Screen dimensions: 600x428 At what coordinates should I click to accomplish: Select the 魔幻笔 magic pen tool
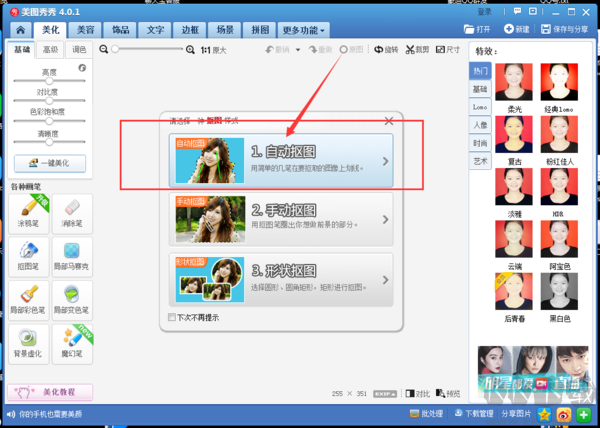[x=72, y=344]
